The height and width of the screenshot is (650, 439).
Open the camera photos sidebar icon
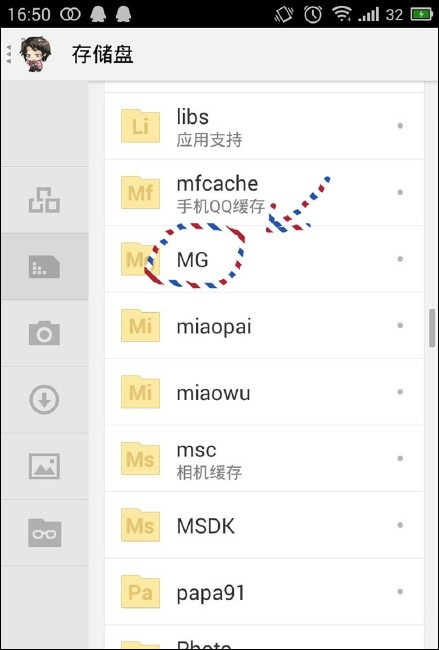pyautogui.click(x=44, y=333)
